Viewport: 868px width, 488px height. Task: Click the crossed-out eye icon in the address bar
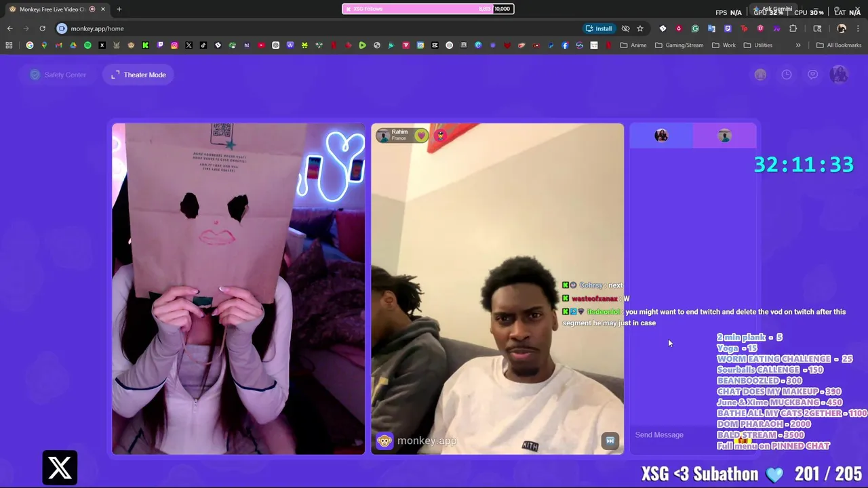point(626,28)
